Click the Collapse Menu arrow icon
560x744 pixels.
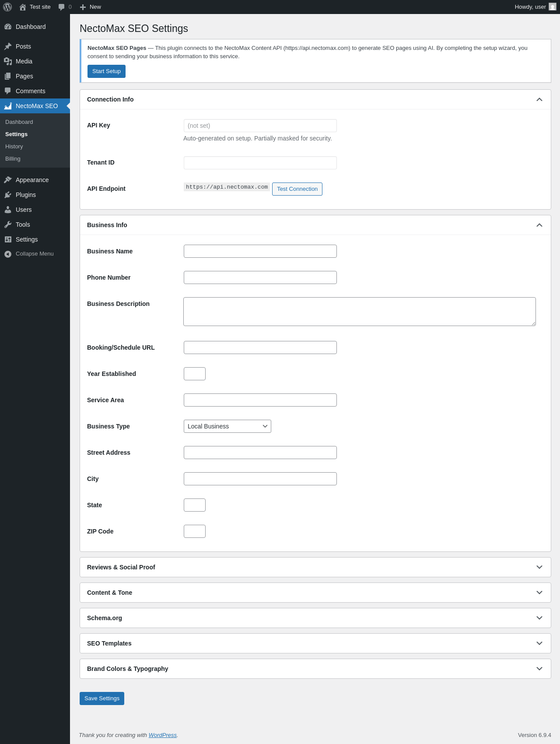point(8,254)
